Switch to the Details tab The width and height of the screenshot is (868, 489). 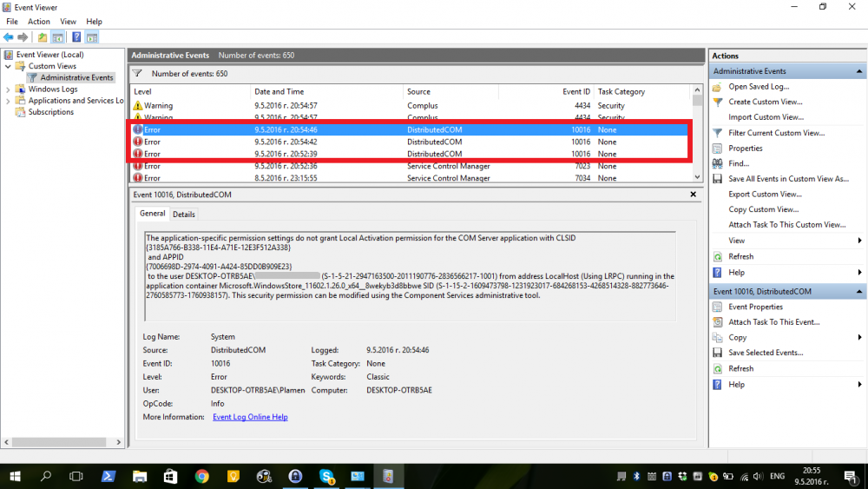tap(184, 215)
